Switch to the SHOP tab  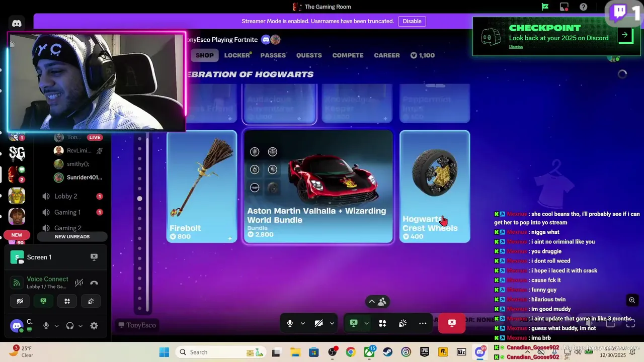click(x=204, y=55)
